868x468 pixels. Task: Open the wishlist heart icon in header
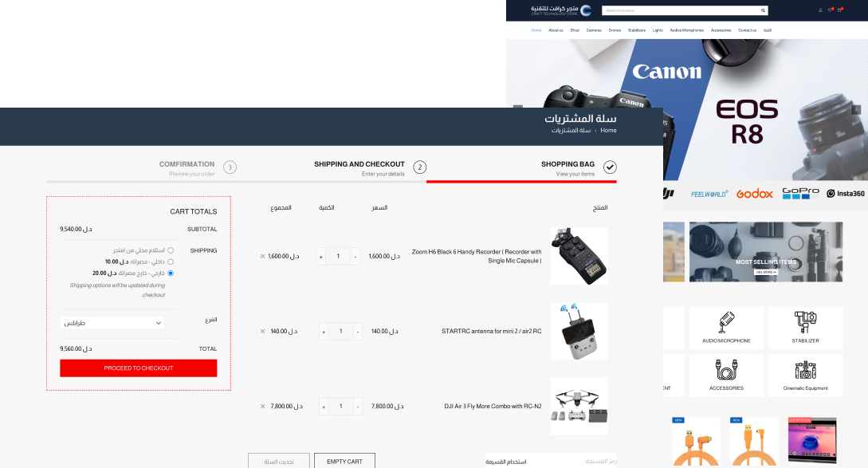point(830,10)
